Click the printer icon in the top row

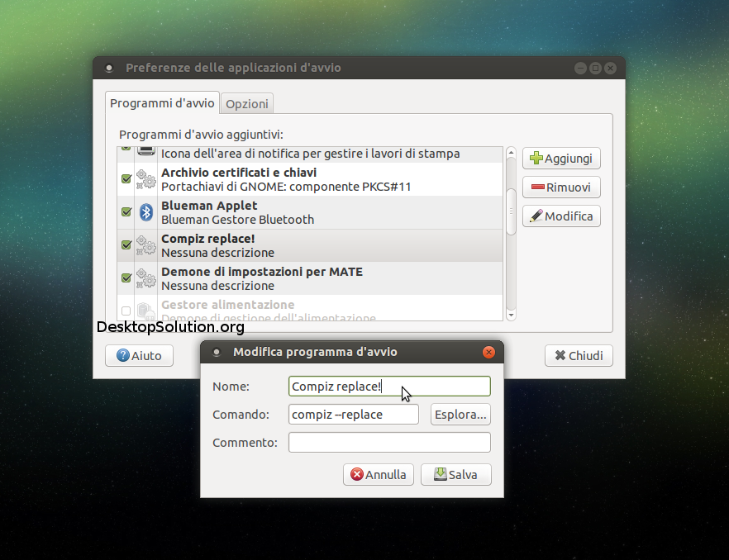(x=146, y=150)
